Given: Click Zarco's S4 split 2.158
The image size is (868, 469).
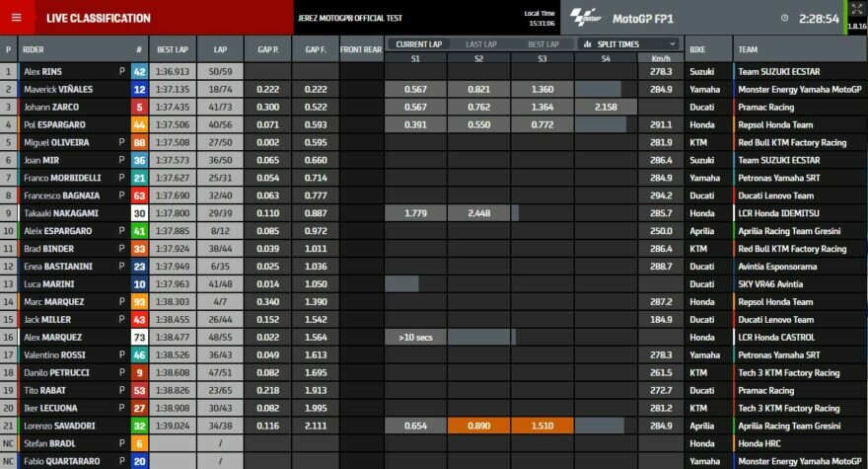Looking at the screenshot, I should [x=606, y=107].
